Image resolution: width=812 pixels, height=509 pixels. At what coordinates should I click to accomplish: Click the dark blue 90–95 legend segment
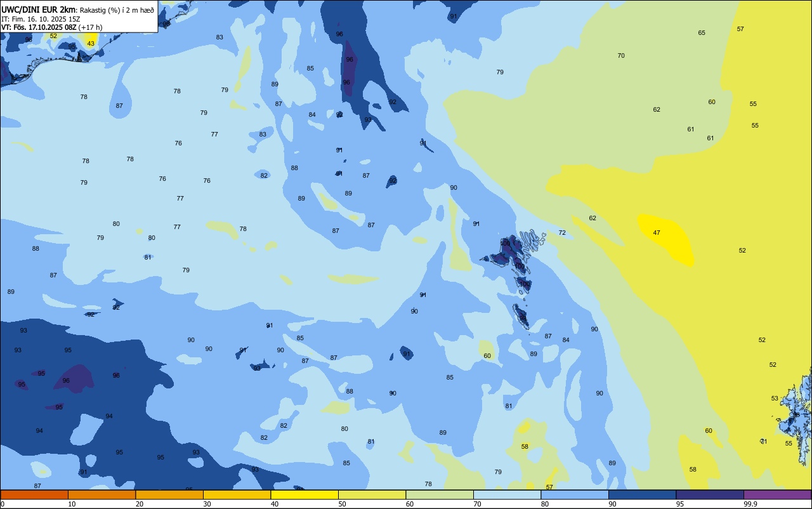click(642, 494)
